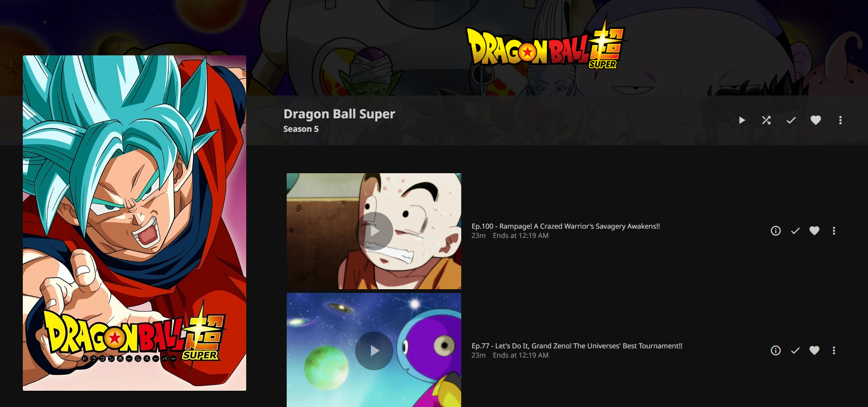Play all episodes of Season 5
Viewport: 868px width, 407px height.
(x=742, y=120)
